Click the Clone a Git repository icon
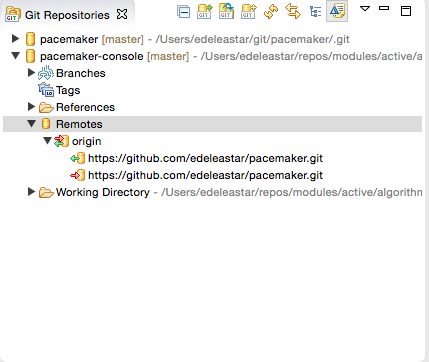 (226, 11)
